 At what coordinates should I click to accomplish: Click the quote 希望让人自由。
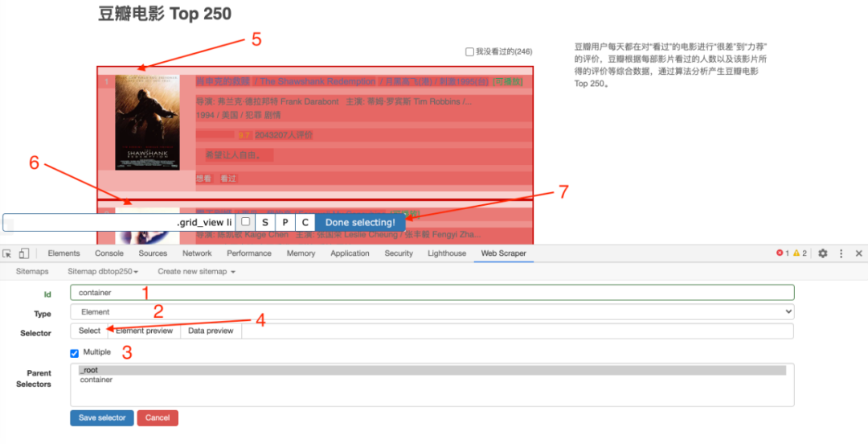tap(233, 154)
